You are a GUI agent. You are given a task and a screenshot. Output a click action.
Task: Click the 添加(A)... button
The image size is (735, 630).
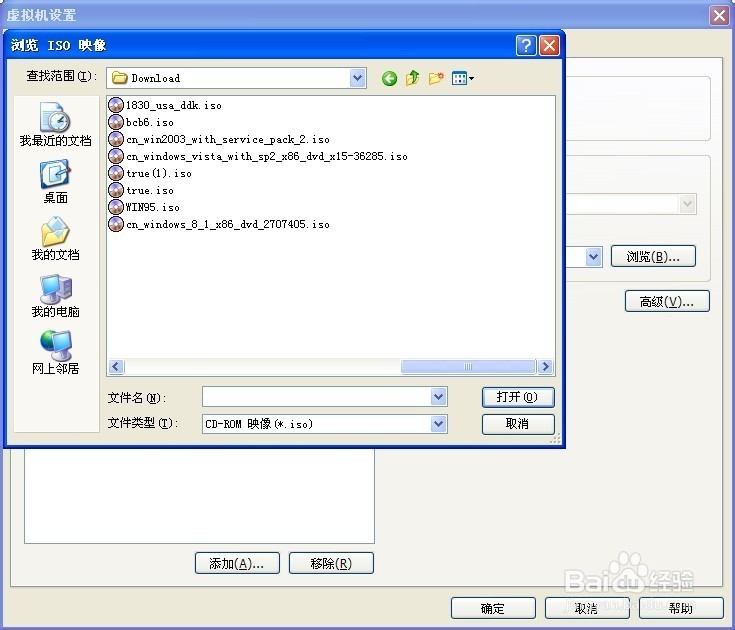pos(237,563)
